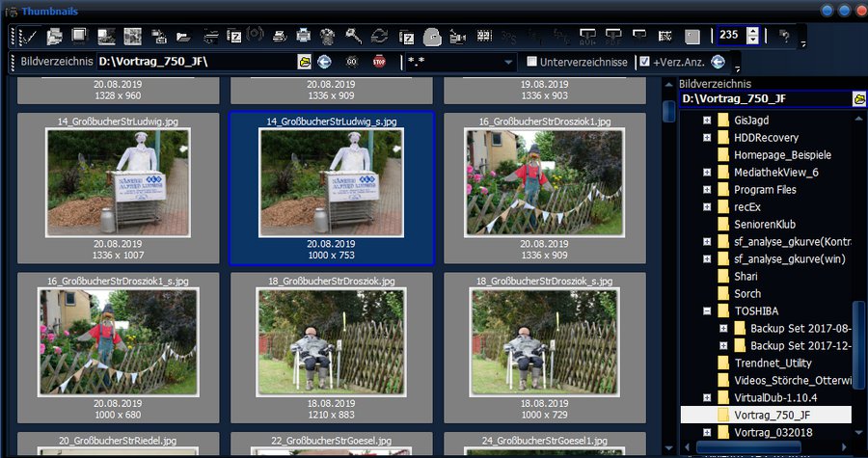Enable the Unterverzeichnisse checkbox
This screenshot has height=458, width=868.
[x=531, y=62]
